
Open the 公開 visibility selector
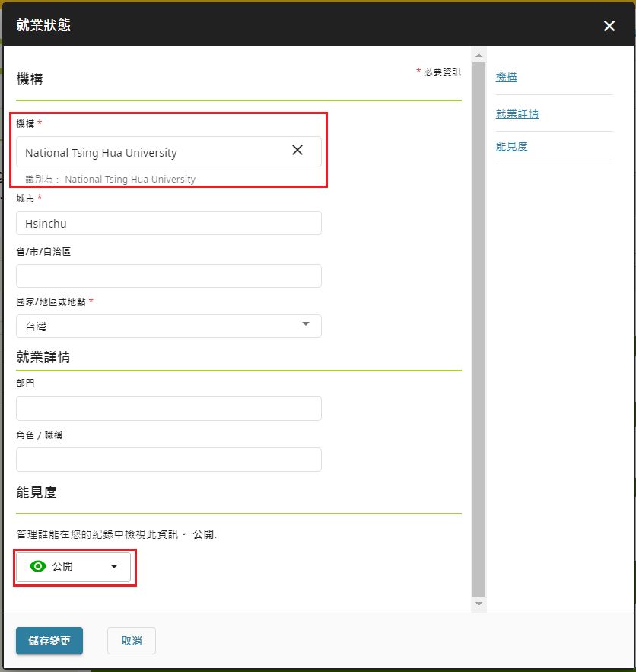[74, 566]
